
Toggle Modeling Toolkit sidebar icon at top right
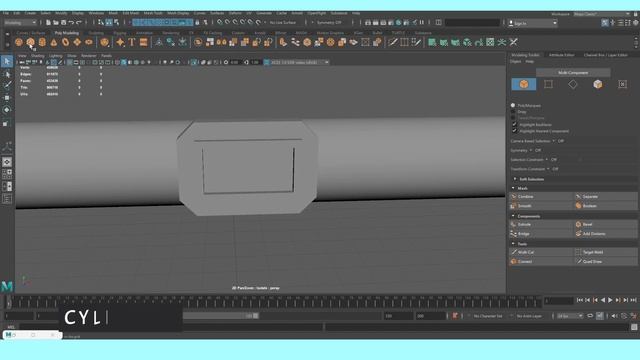604,23
